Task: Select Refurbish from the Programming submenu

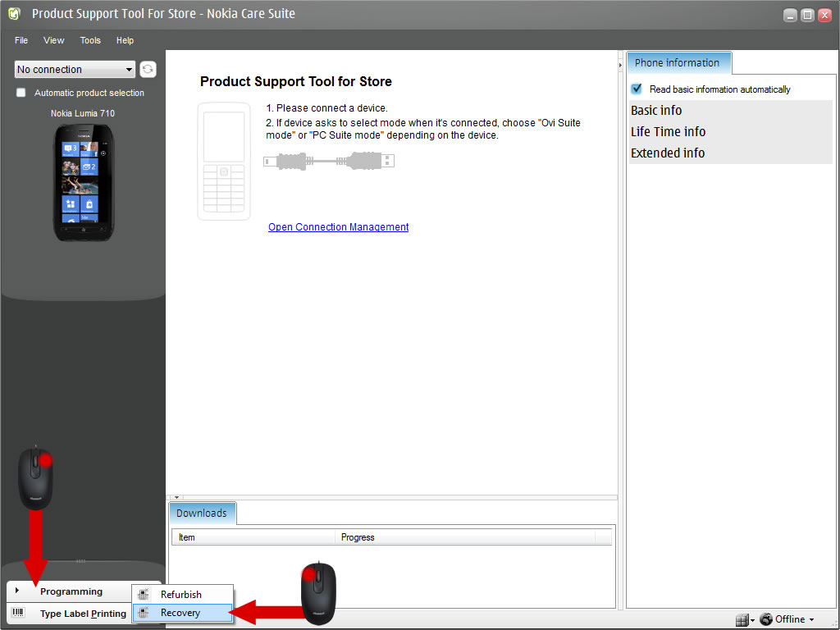Action: [183, 594]
